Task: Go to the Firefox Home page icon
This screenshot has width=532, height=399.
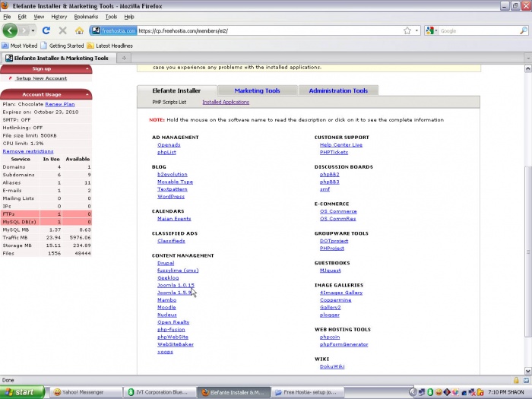Action: point(79,30)
